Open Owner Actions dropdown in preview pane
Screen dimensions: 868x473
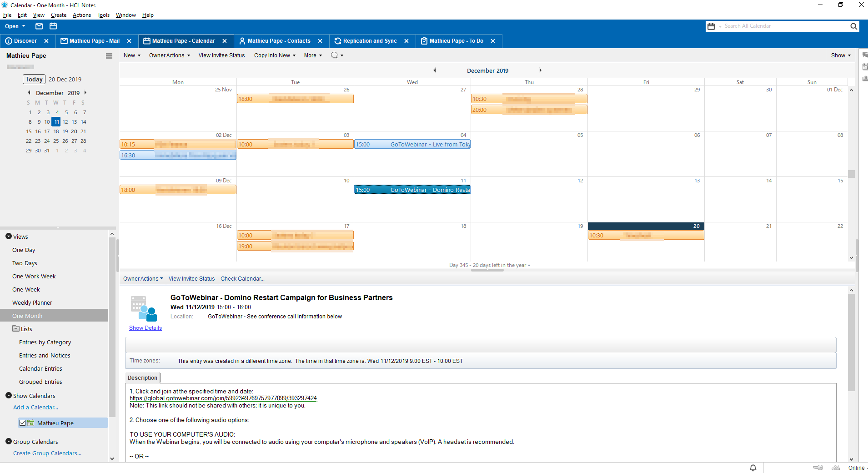(143, 279)
